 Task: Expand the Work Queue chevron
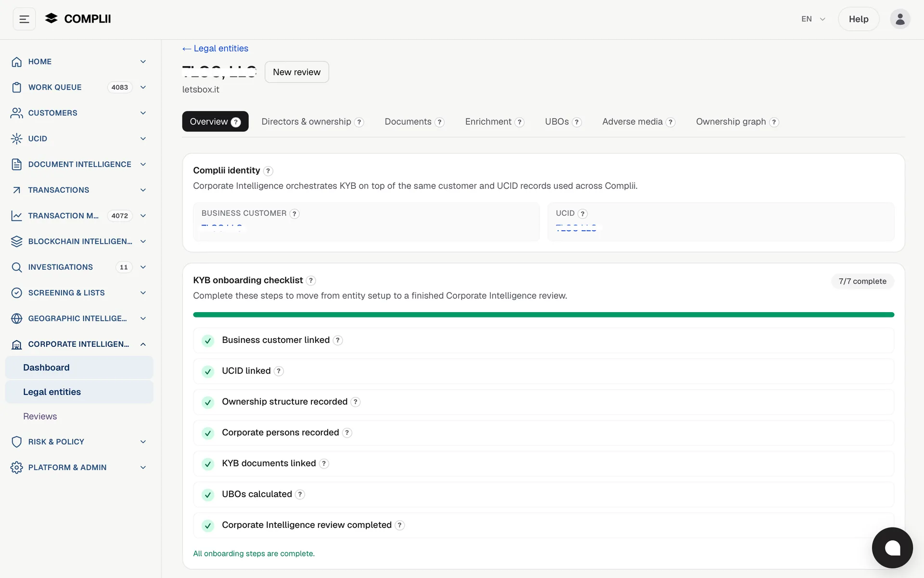point(143,87)
